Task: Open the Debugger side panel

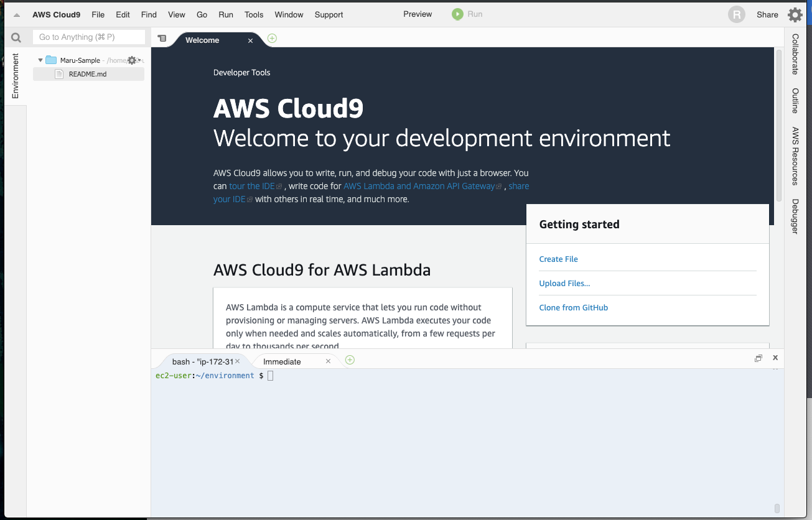Action: 795,216
